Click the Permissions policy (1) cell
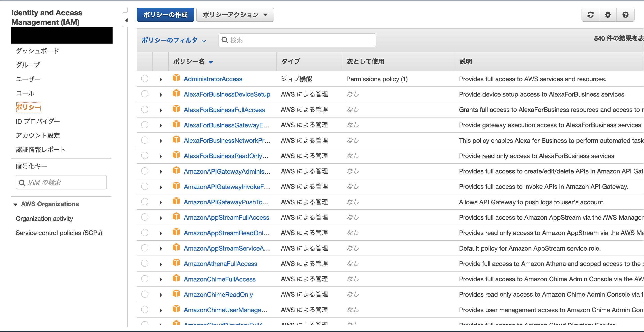The image size is (644, 332). tap(377, 79)
